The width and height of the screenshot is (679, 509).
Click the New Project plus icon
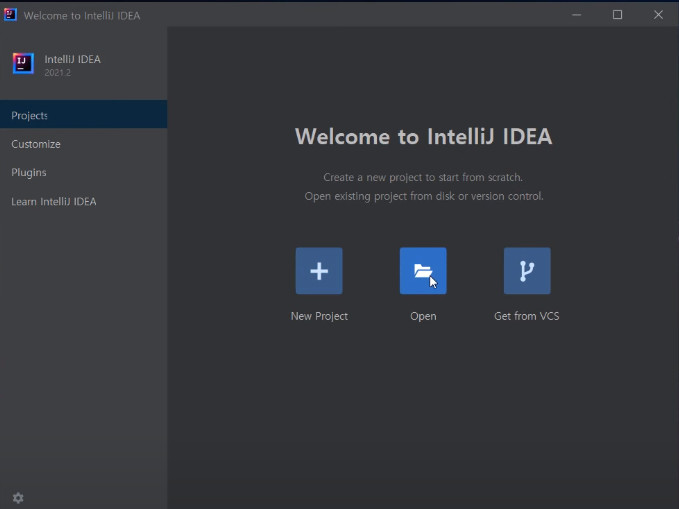(319, 271)
